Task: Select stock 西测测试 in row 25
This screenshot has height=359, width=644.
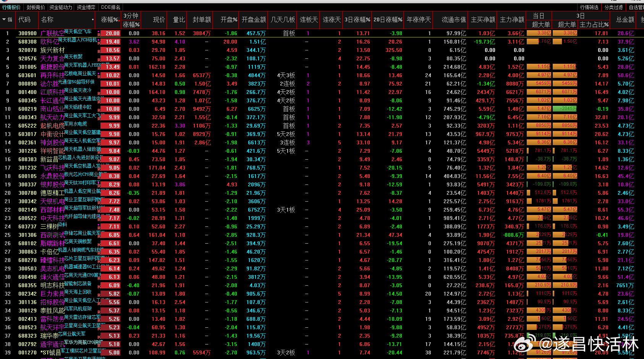Action: tap(52, 235)
